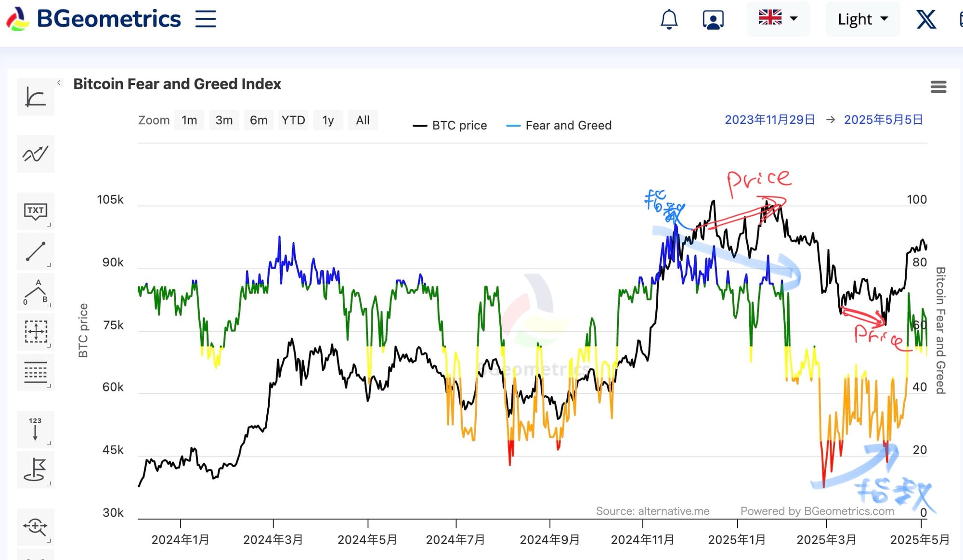The image size is (963, 560).
Task: Edit the start date 2023年11月29日 field
Action: (769, 120)
